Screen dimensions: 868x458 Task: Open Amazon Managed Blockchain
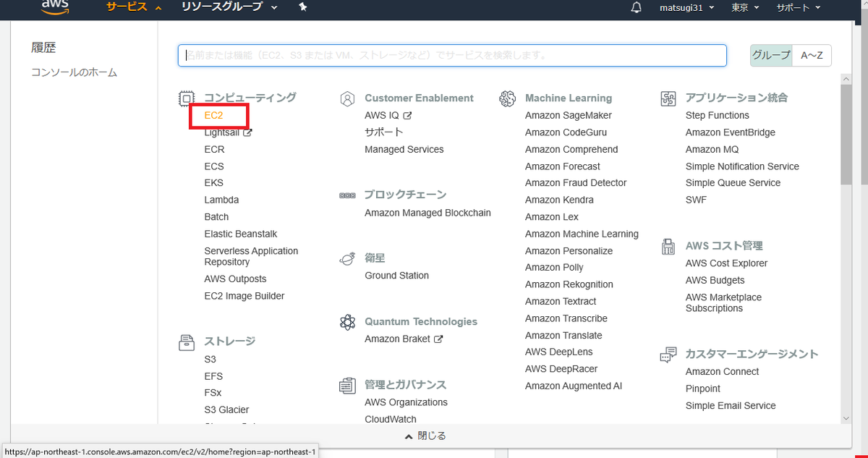(x=427, y=213)
